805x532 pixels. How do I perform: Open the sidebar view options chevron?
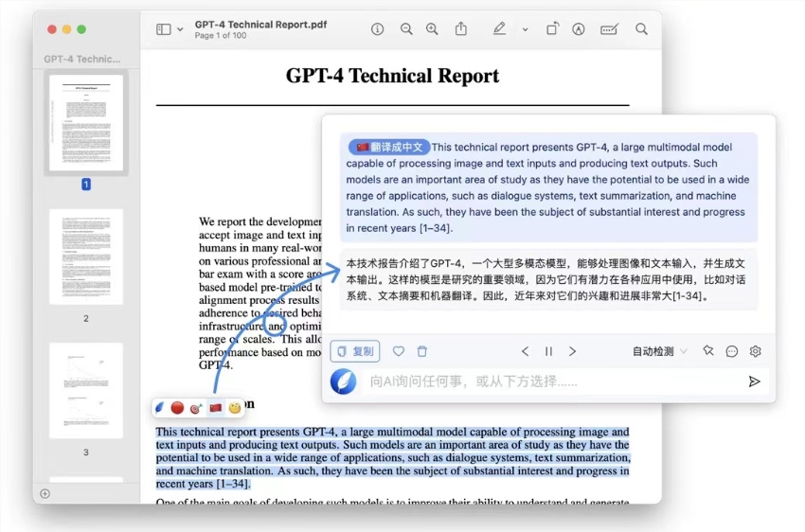180,29
